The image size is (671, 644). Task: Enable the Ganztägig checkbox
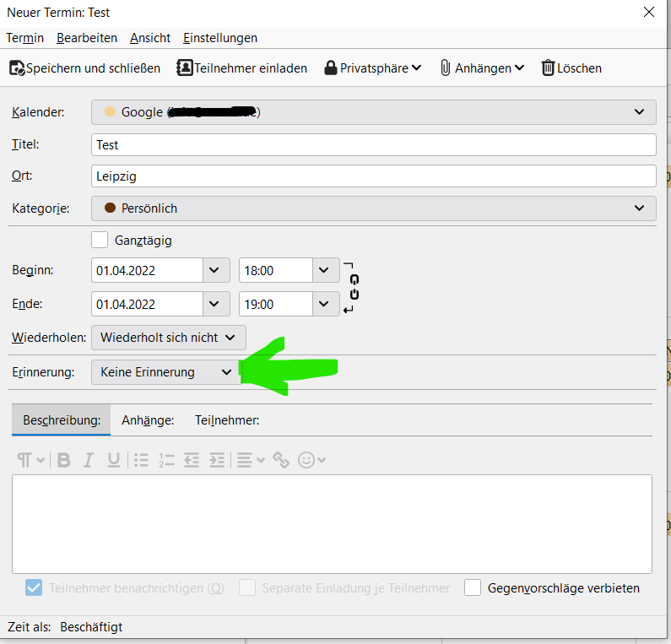tap(100, 241)
